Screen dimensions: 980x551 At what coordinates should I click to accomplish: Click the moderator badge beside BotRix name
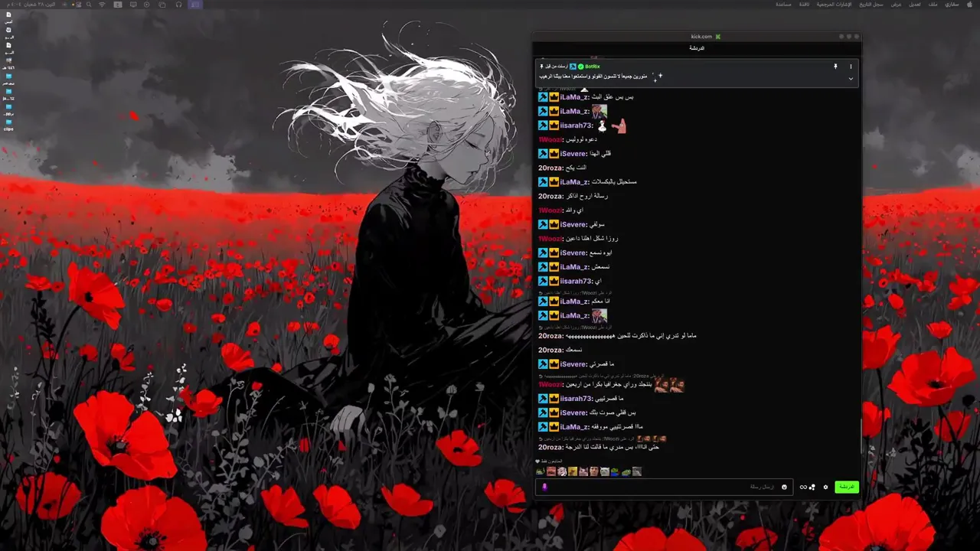(573, 67)
